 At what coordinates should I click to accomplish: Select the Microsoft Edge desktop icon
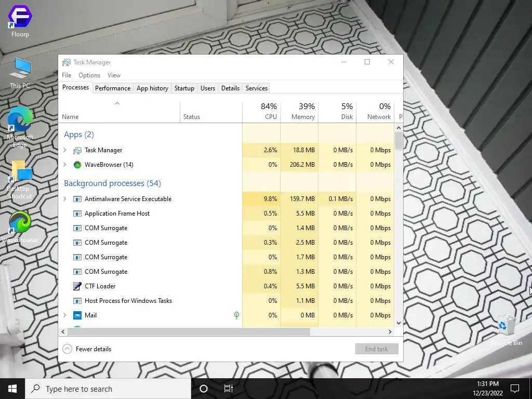pos(20,127)
